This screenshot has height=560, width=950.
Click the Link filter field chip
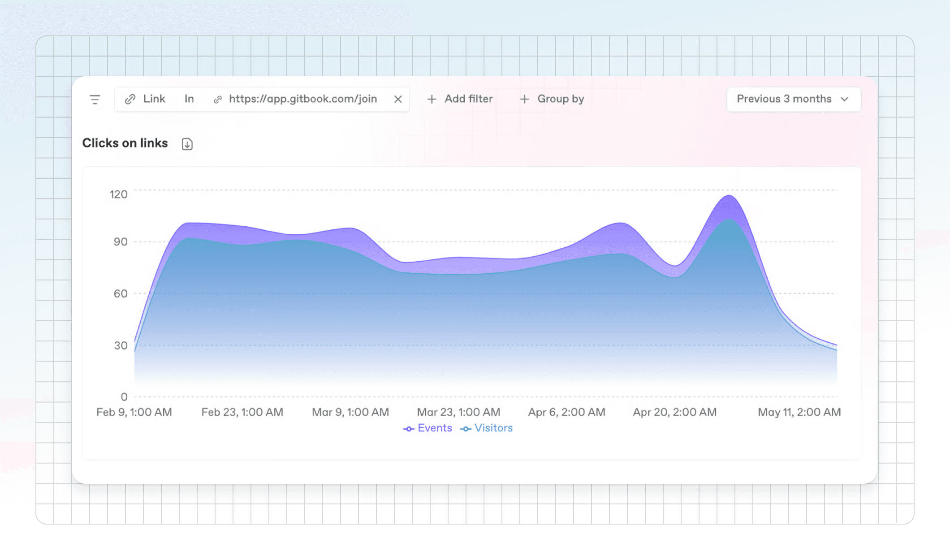tap(145, 99)
